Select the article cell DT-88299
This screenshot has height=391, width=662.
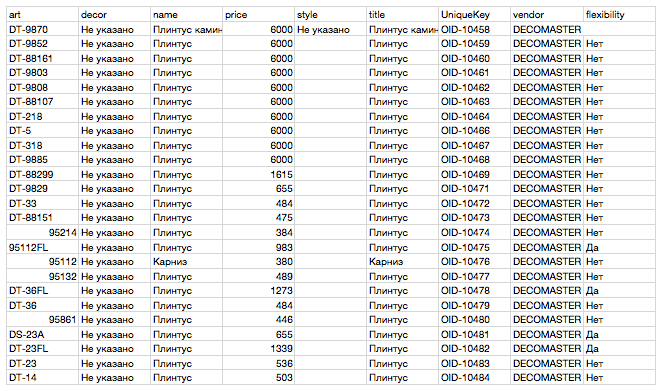pos(42,174)
